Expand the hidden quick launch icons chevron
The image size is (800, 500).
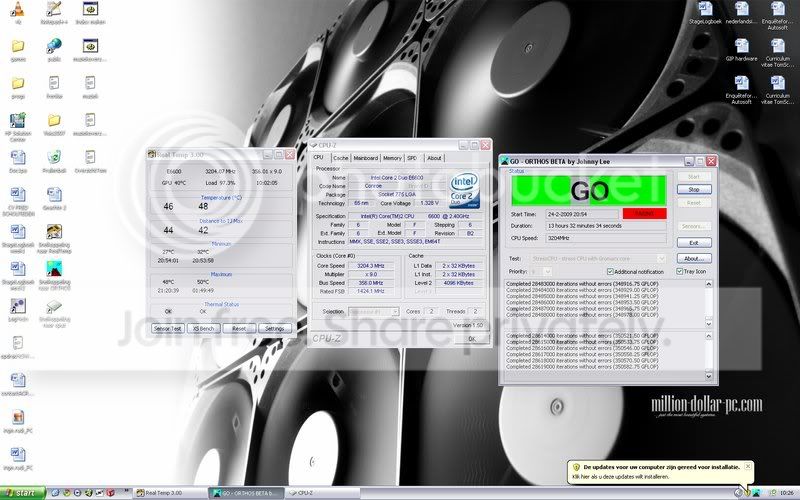[127, 491]
